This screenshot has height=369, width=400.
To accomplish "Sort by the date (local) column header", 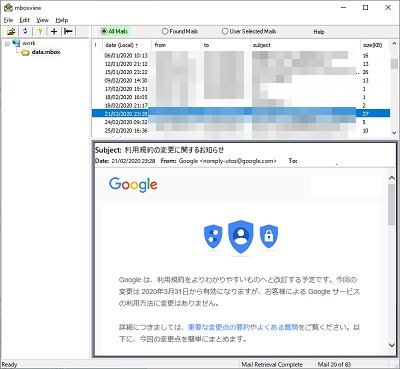I will tap(126, 45).
